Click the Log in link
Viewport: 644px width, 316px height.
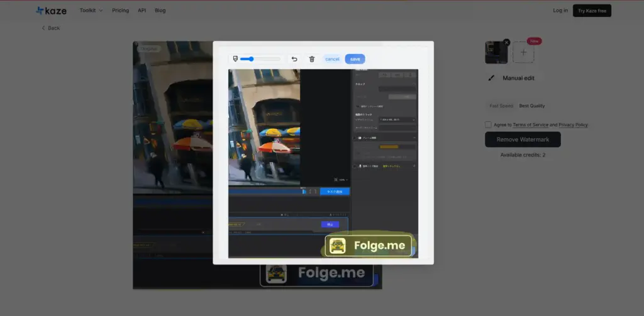pos(560,10)
